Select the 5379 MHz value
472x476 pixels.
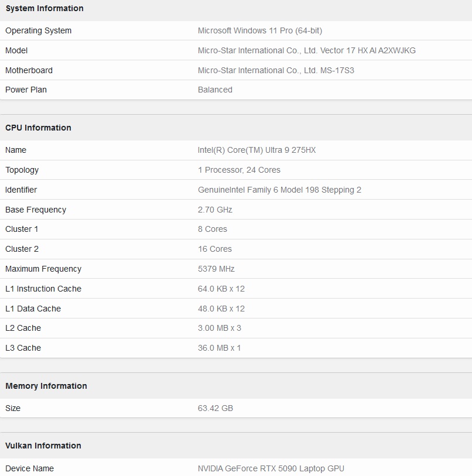[216, 269]
